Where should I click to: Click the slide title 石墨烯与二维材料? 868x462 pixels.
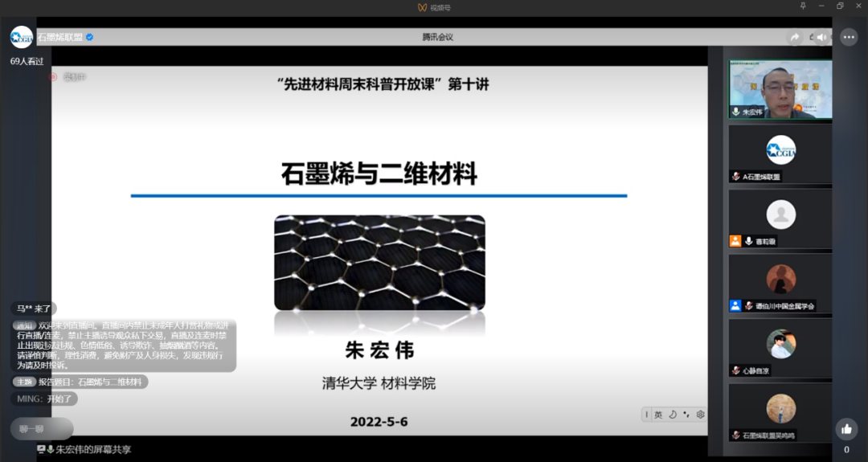[379, 174]
